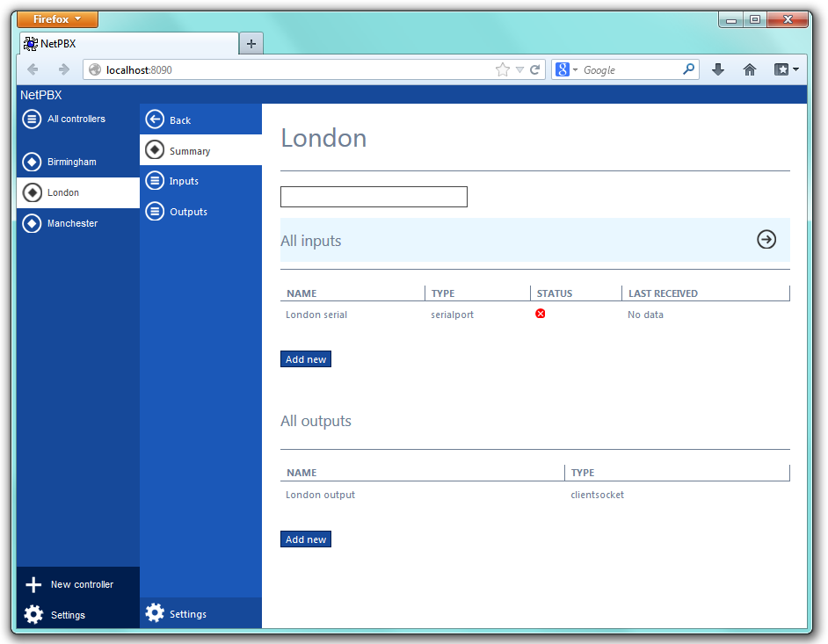Click Add new under All inputs
Image resolution: width=828 pixels, height=644 pixels.
point(306,359)
